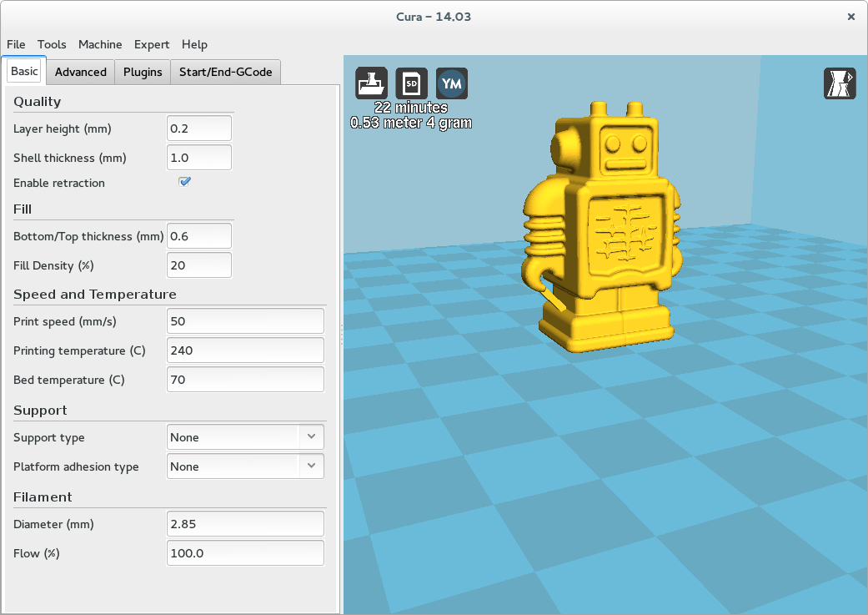Click the Printing temperature field
Image resolution: width=868 pixels, height=615 pixels.
[x=245, y=350]
